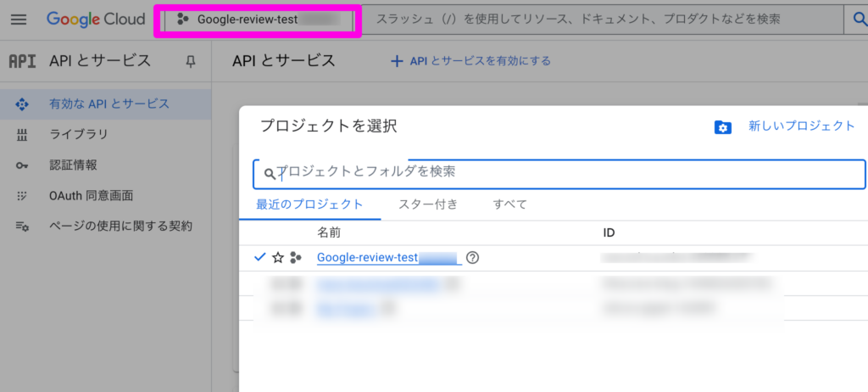
Task: Click the OAuth 同意画面 dotted icon
Action: click(x=22, y=196)
